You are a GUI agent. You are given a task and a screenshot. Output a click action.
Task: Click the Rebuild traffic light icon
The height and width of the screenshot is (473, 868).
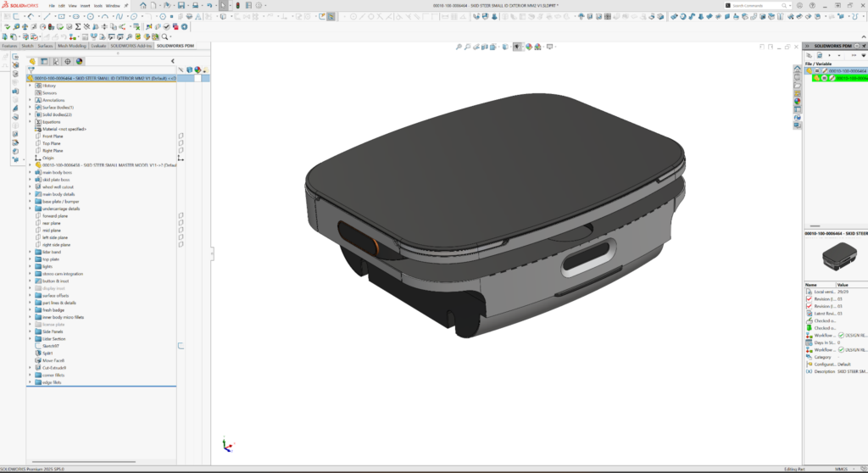click(x=238, y=6)
